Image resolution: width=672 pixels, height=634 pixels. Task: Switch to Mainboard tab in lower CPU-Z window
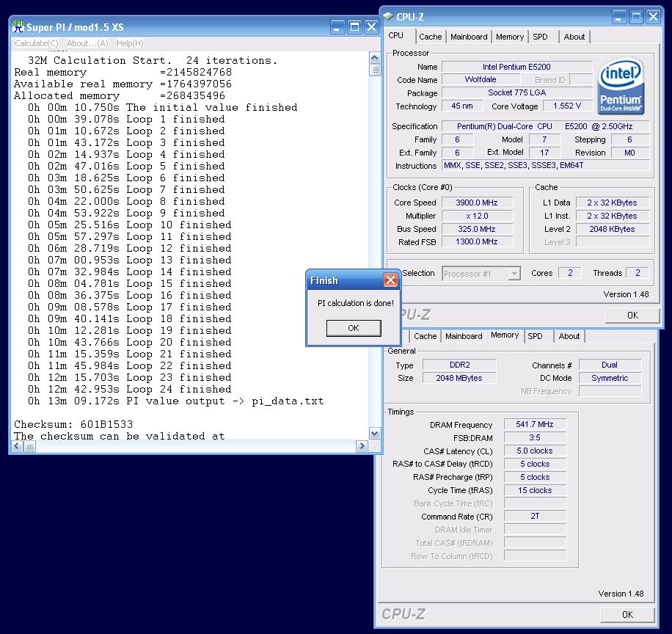click(x=464, y=337)
